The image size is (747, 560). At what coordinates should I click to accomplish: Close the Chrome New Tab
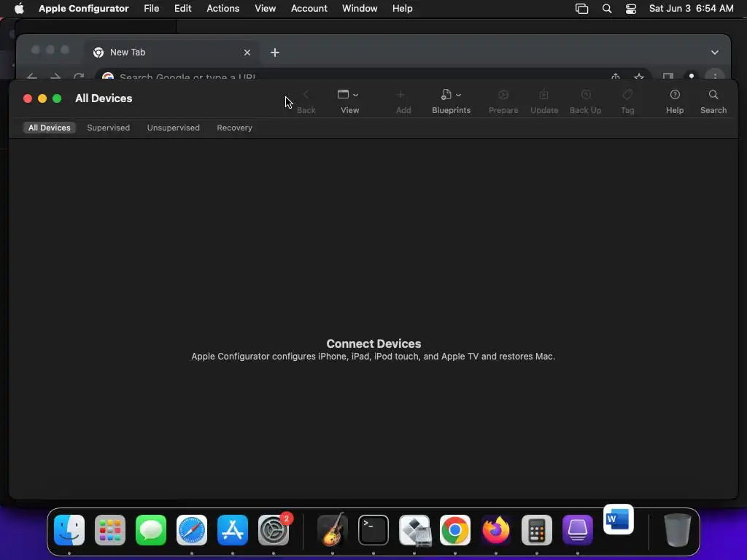click(x=247, y=52)
